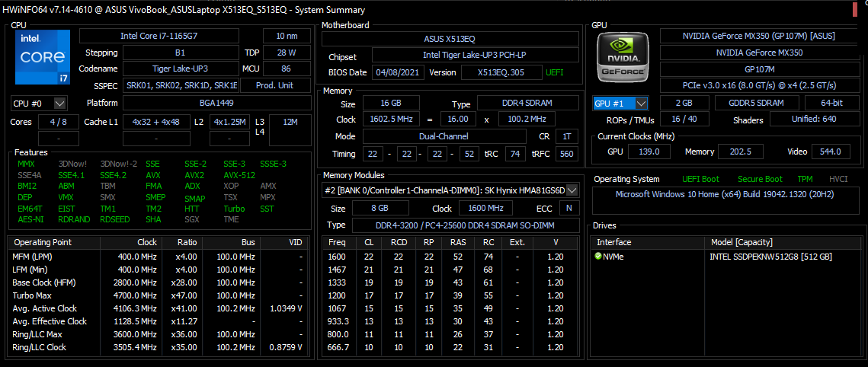Screen dimensions: 868x367
Task: Select the GP107M GPU codename field
Action: click(x=761, y=69)
